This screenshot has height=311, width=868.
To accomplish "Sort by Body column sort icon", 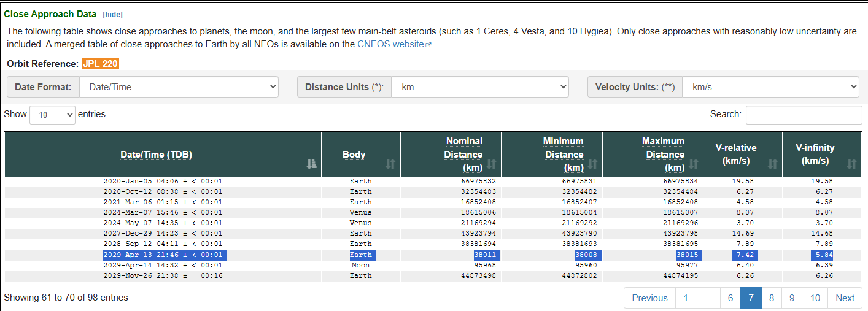I will point(390,164).
